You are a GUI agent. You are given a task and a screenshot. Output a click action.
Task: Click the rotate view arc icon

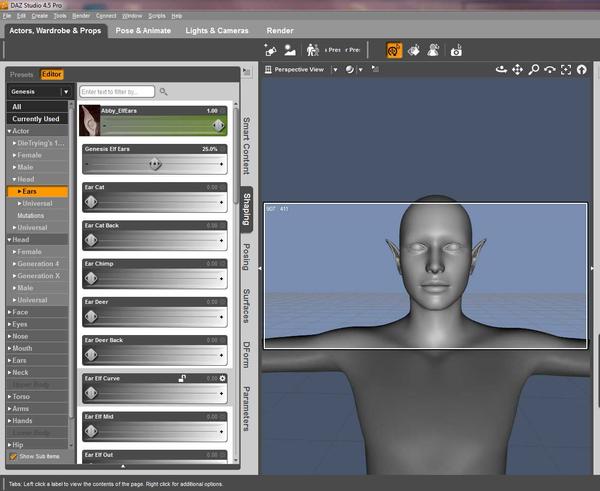pos(549,70)
